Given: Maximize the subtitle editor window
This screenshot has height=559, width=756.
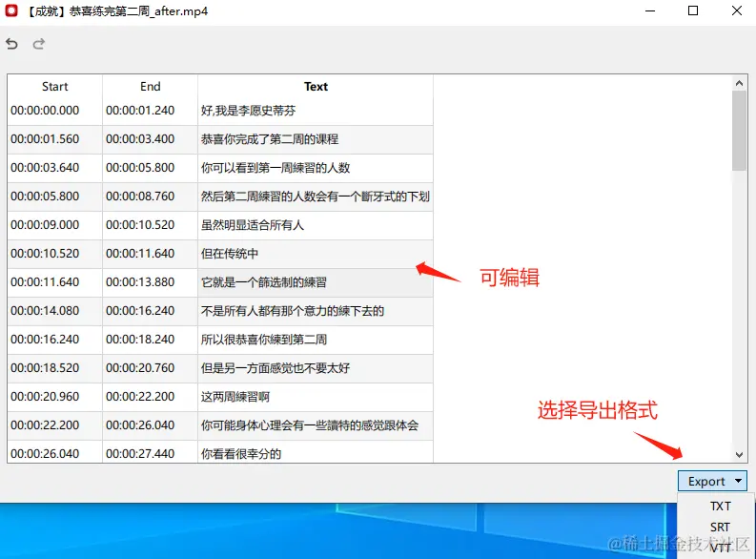Looking at the screenshot, I should (693, 10).
